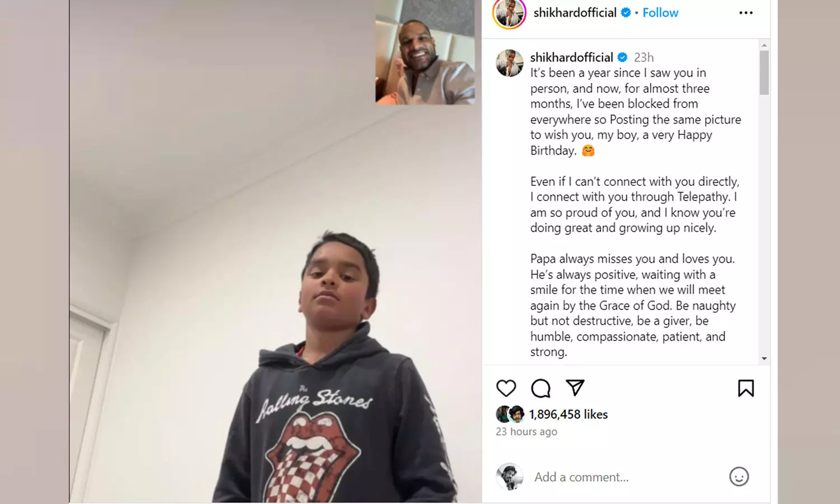
Task: Click the caption scrollbar down arrow
Action: click(x=764, y=358)
